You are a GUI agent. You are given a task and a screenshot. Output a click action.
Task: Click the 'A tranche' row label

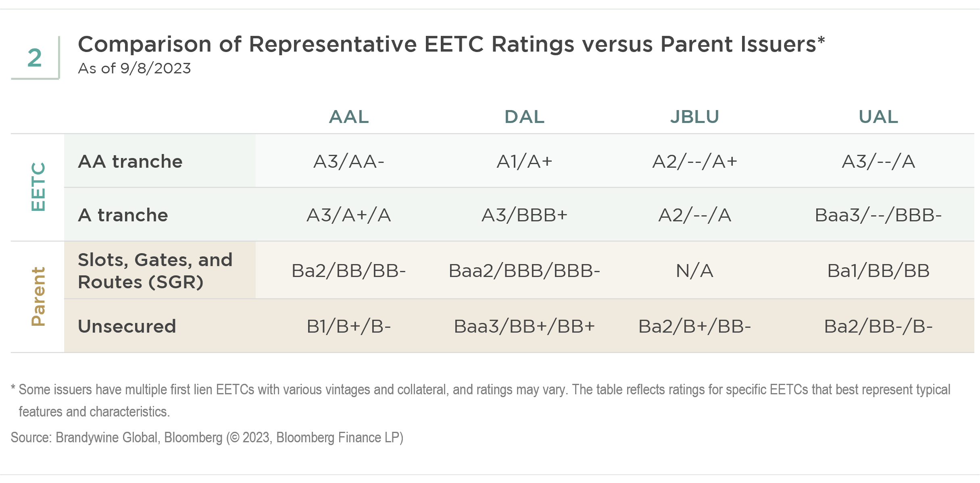click(123, 215)
